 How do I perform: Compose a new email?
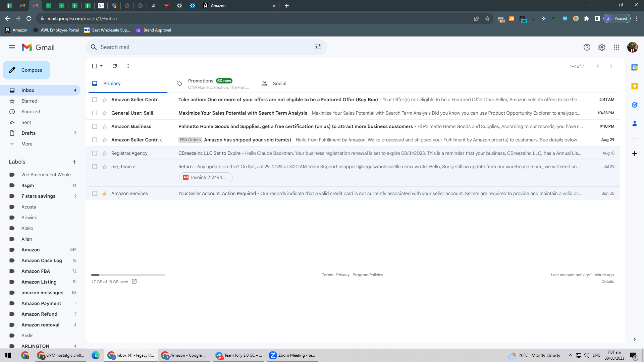[26, 70]
